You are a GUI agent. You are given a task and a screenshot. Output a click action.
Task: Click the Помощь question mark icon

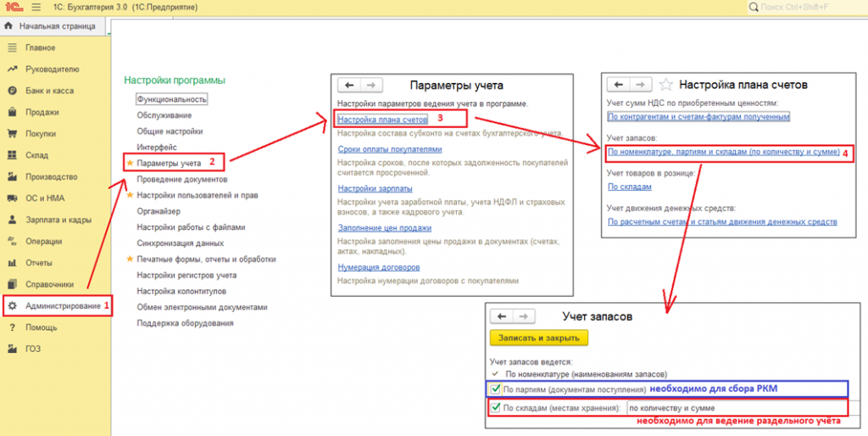coord(12,327)
